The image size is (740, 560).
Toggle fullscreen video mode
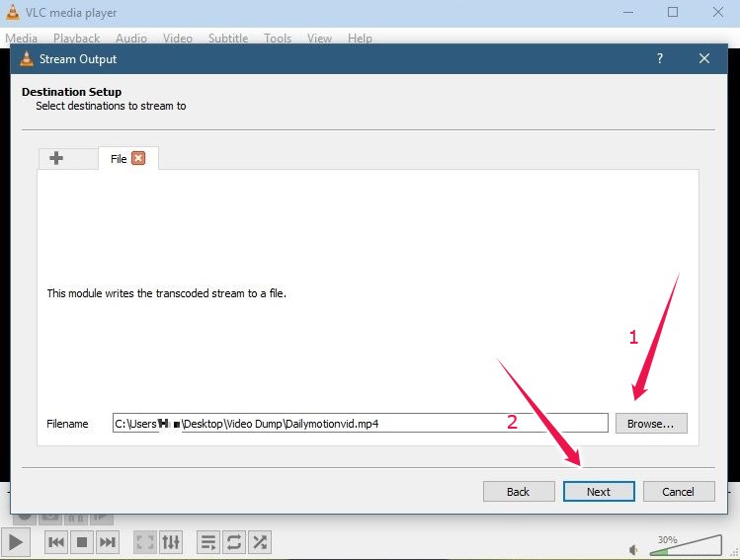click(145, 542)
